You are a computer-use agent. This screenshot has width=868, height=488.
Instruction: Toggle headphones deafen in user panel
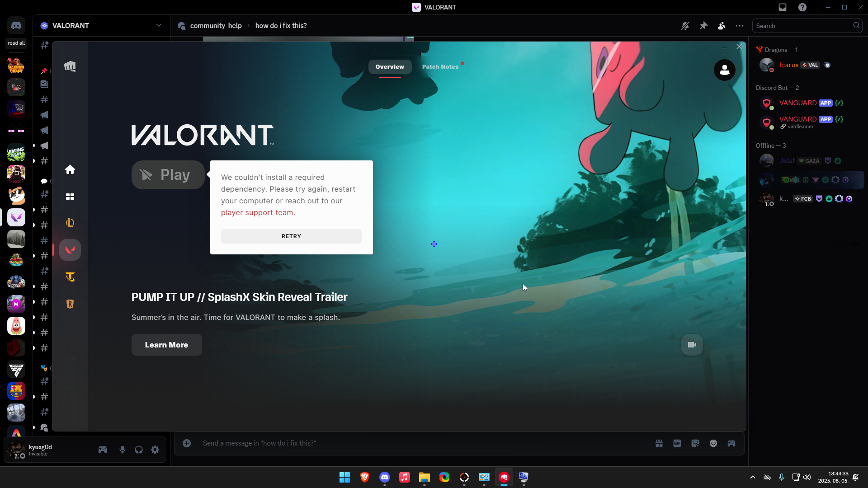click(139, 450)
